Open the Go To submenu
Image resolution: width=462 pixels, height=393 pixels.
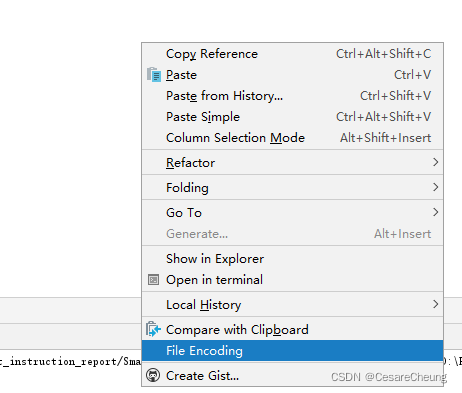tap(292, 213)
